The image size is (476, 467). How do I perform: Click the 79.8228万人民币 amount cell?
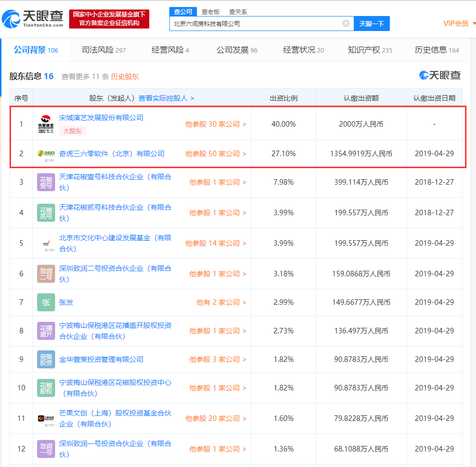361,418
